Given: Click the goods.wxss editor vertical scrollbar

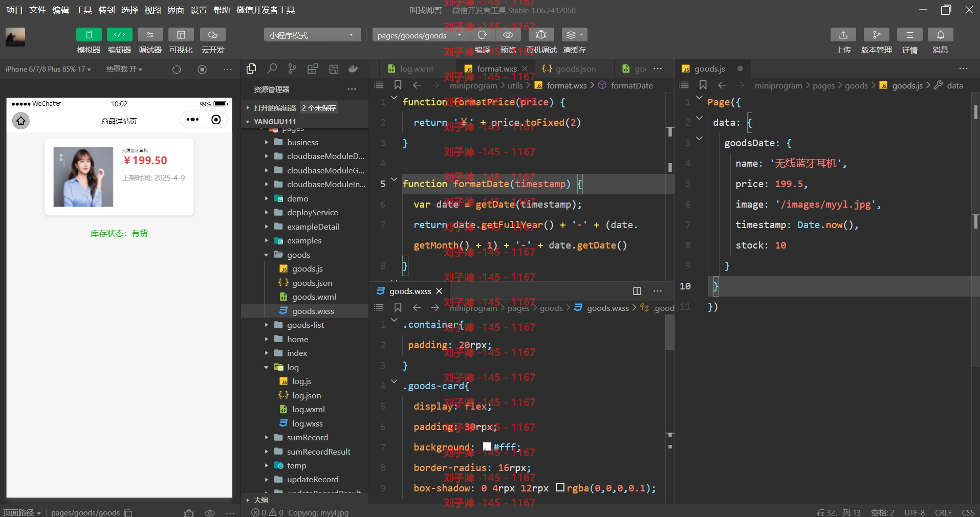Looking at the screenshot, I should pyautogui.click(x=670, y=332).
